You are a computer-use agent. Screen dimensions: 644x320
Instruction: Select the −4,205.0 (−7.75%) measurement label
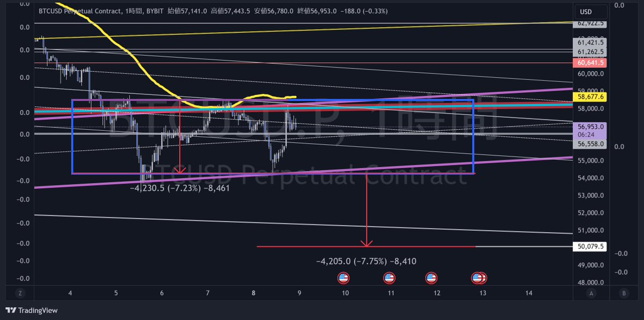click(367, 262)
